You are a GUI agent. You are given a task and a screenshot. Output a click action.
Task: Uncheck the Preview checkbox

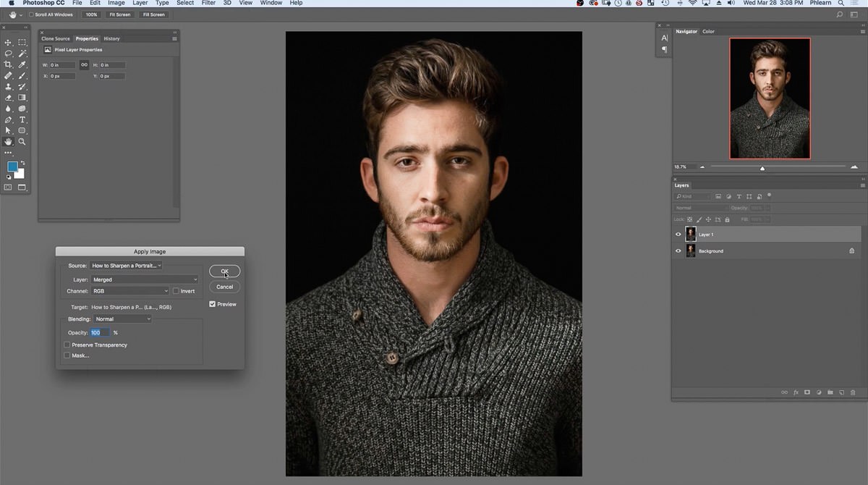coord(212,304)
